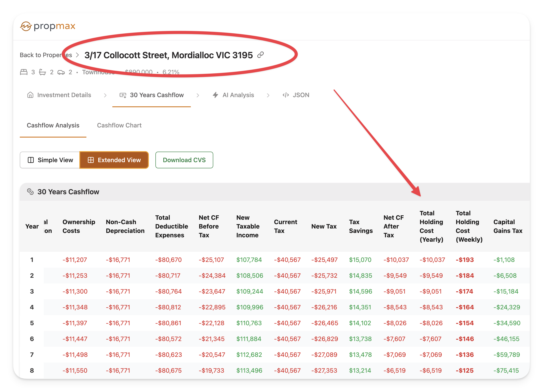Click the propmax logo
This screenshot has height=392, width=543.
click(x=47, y=26)
